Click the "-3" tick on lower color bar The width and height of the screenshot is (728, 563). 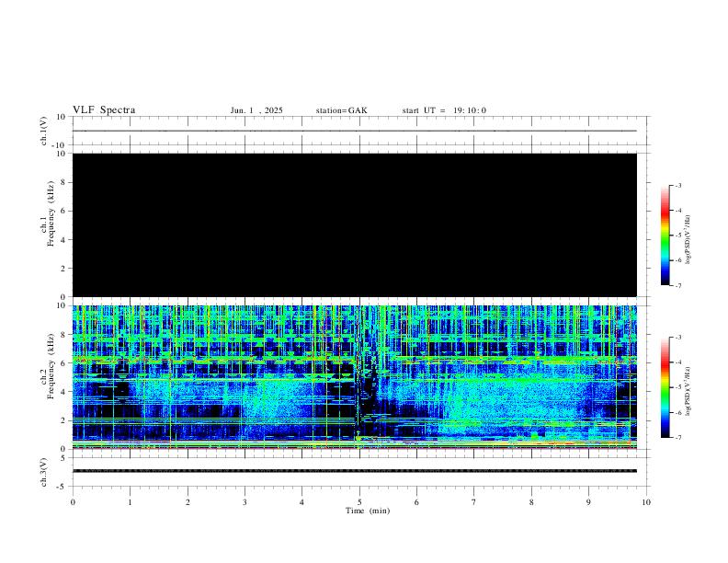(x=677, y=338)
